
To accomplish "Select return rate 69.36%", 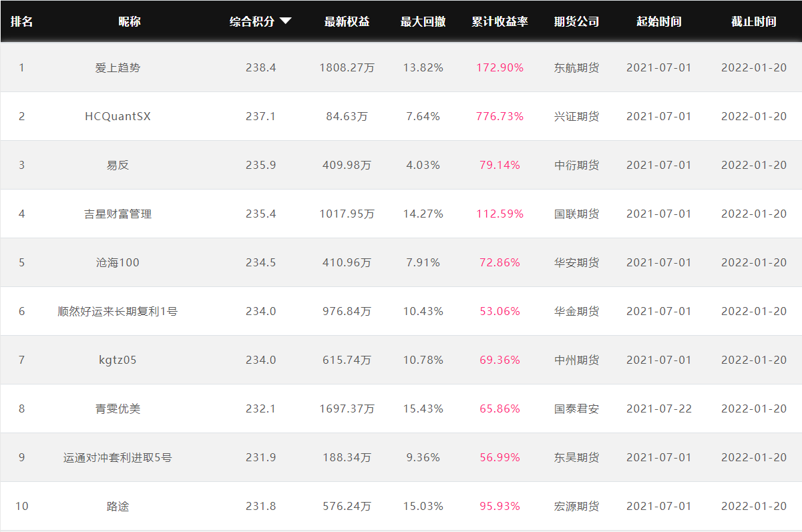I will coord(499,360).
